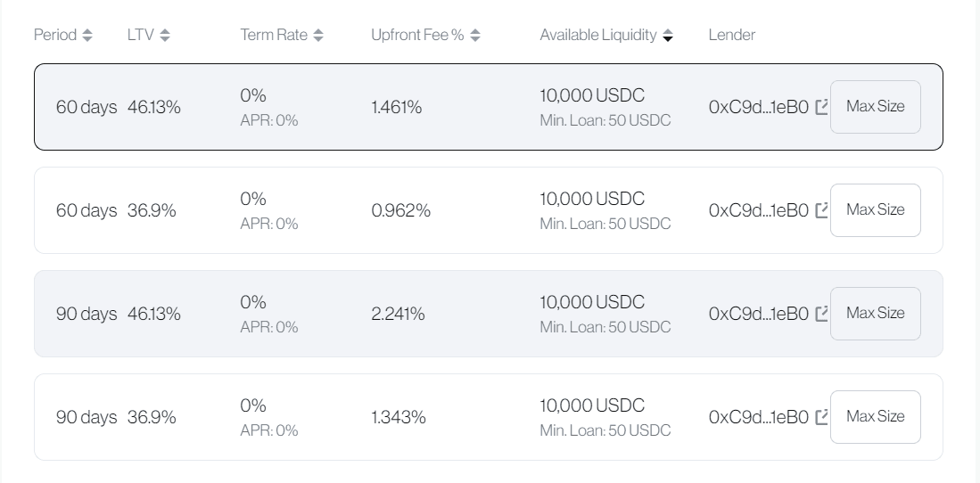Sort offers by Period column arrows
The image size is (980, 483).
click(x=86, y=36)
